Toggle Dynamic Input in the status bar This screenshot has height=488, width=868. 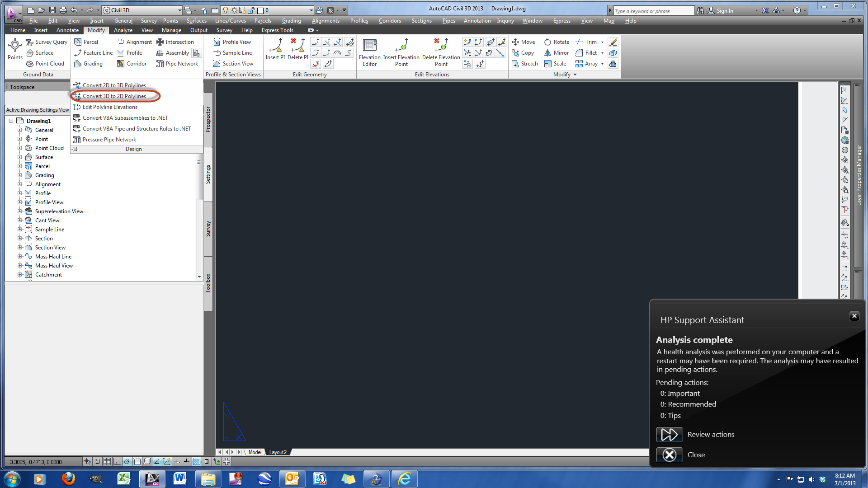pos(177,461)
